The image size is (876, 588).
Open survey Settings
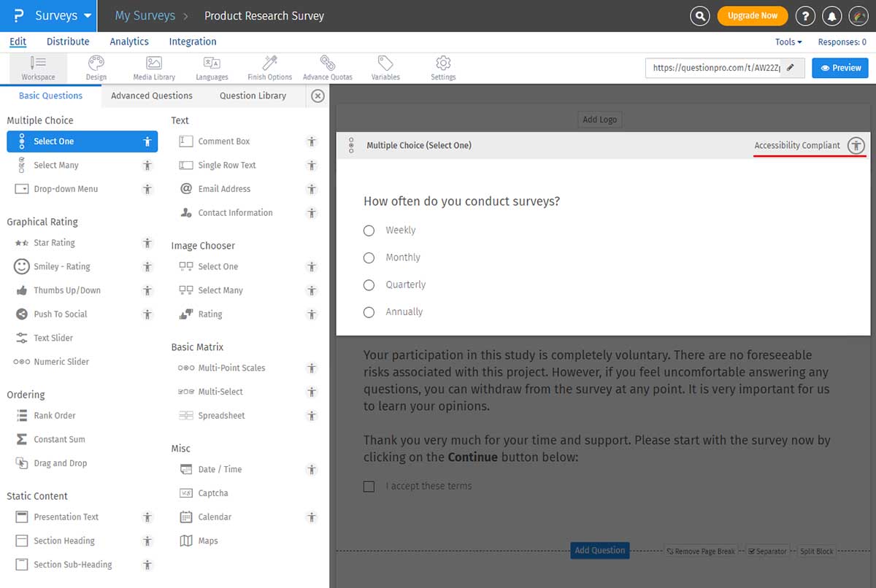[442, 67]
